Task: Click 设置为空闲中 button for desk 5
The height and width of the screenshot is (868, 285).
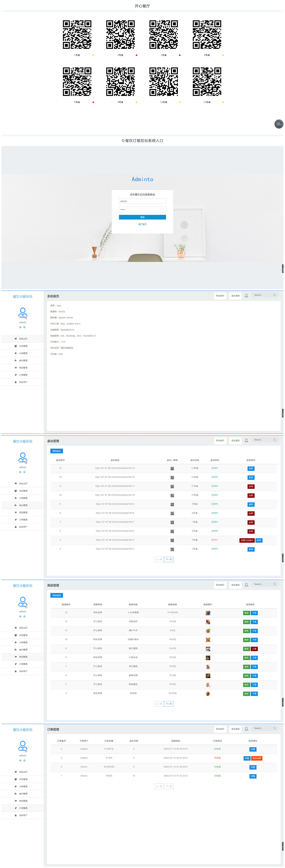Action: (x=247, y=540)
